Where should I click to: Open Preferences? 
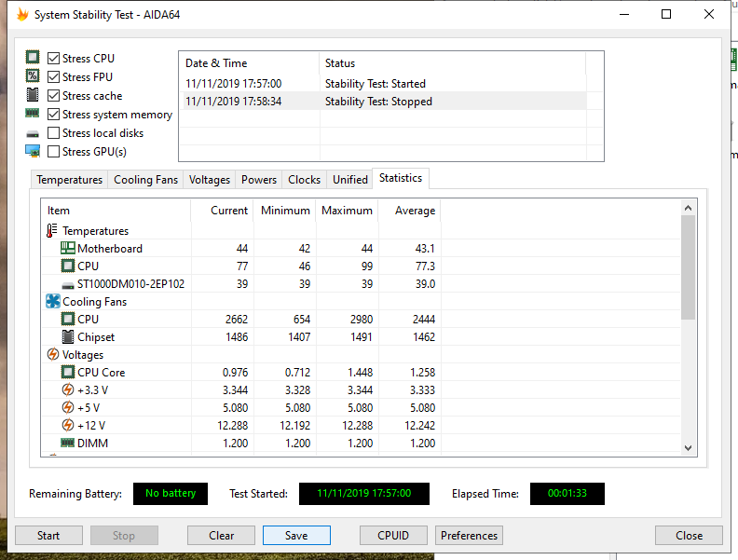469,536
